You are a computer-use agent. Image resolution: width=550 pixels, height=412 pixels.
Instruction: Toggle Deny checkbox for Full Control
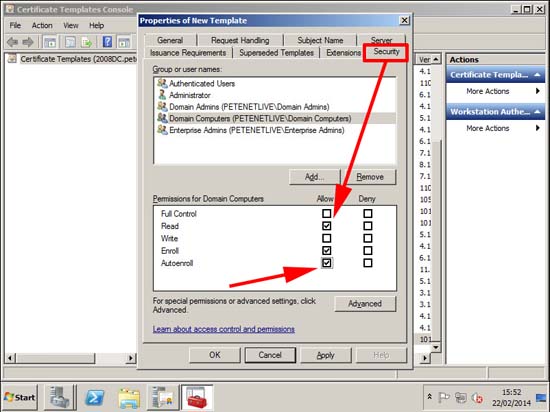point(368,214)
